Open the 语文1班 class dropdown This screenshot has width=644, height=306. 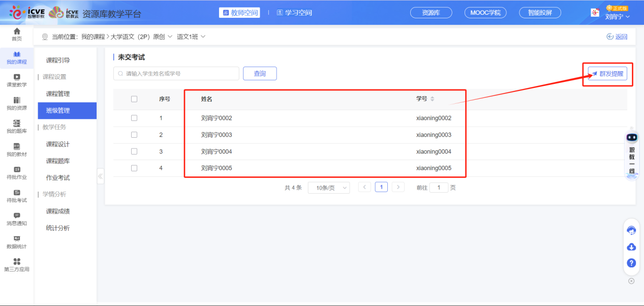coord(191,37)
